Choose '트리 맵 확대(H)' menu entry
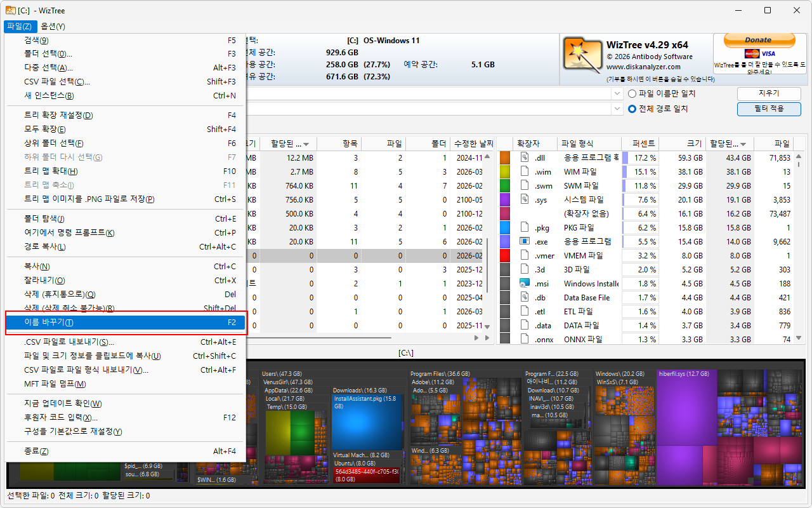812x508 pixels. point(125,171)
